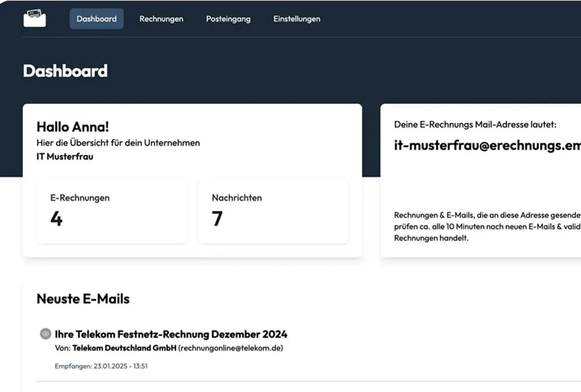This screenshot has height=392, width=581.
Task: Select the Nachrichten count card
Action: (x=272, y=210)
